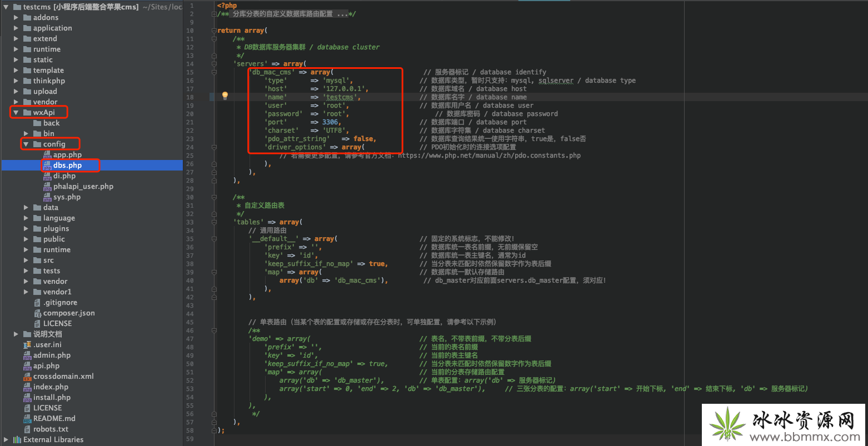868x446 pixels.
Task: Click the crossdomain.xml file icon
Action: 27,377
